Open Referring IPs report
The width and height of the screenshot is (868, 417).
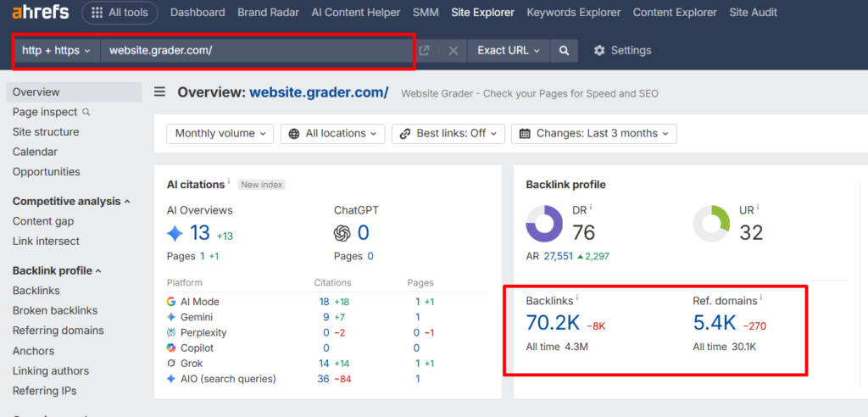click(45, 391)
